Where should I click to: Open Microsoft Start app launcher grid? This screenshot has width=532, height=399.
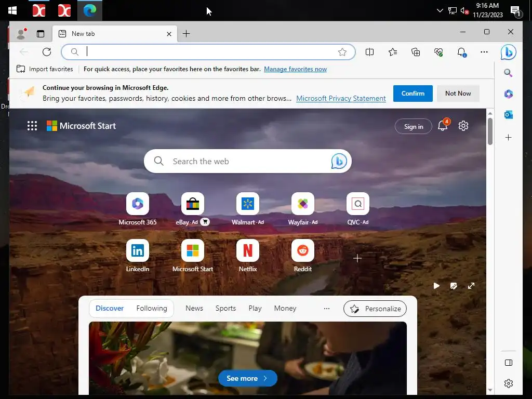[x=32, y=126]
